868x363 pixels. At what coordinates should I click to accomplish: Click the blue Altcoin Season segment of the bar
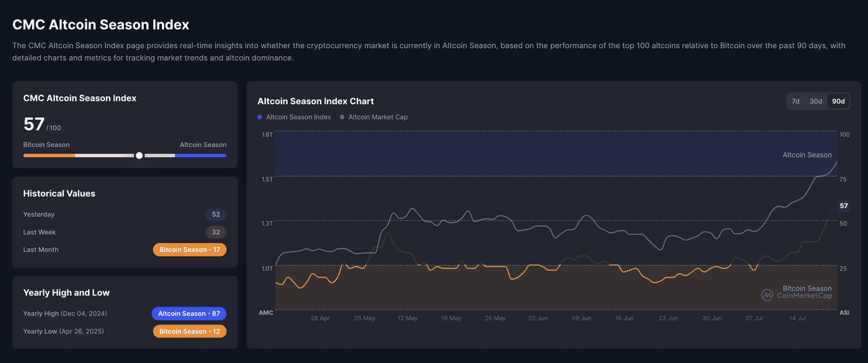pos(201,156)
